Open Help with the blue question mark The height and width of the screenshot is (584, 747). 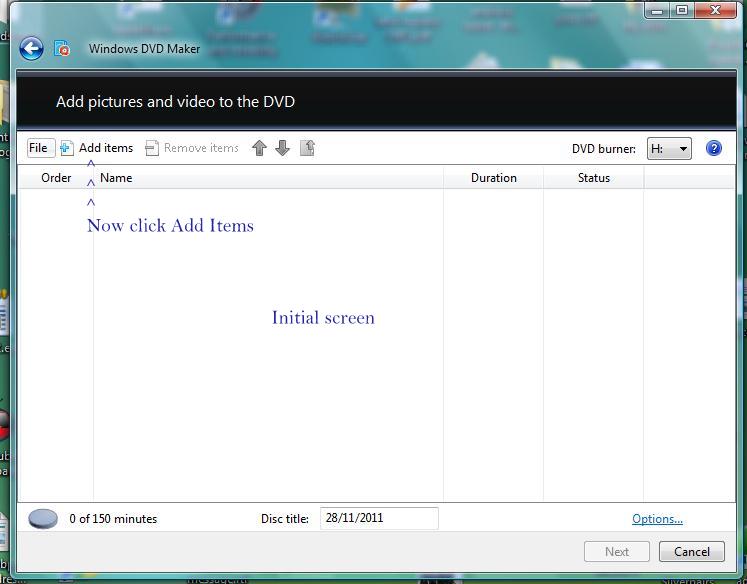pos(714,149)
